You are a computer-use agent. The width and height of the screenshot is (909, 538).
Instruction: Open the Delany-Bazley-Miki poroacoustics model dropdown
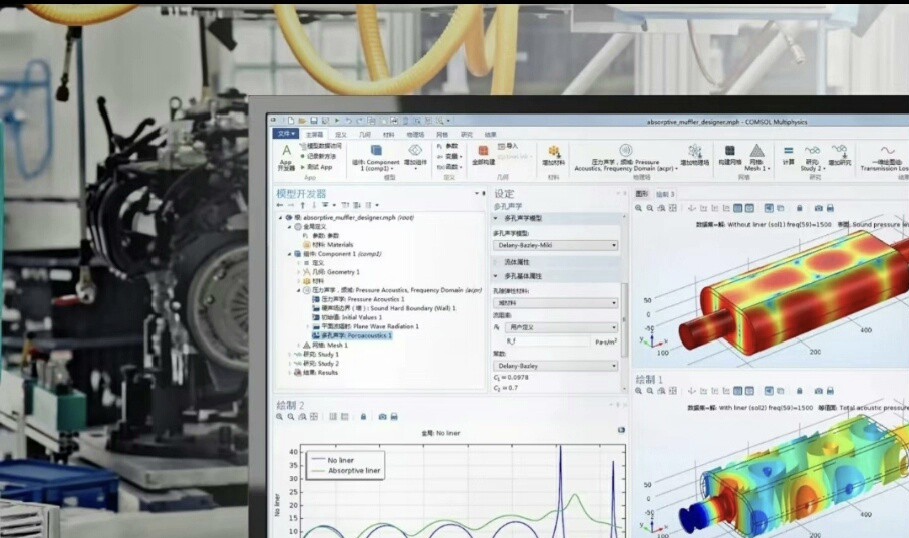click(555, 245)
